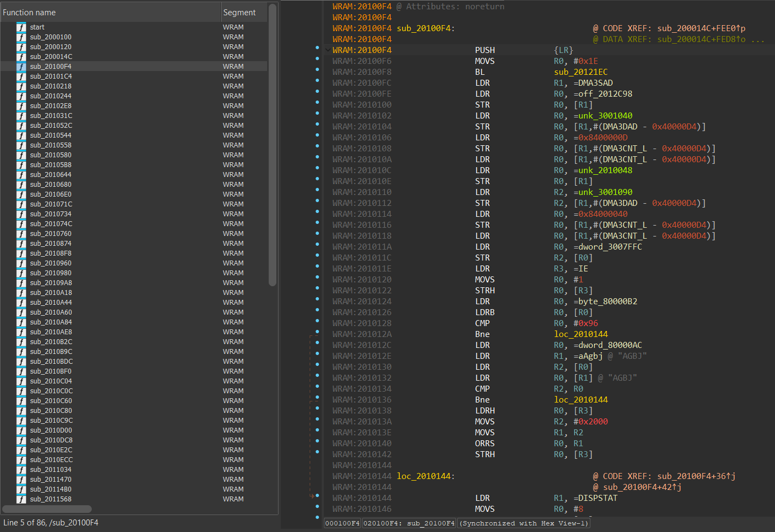Select sub_20109A8 function row
The image size is (775, 532).
[134, 283]
